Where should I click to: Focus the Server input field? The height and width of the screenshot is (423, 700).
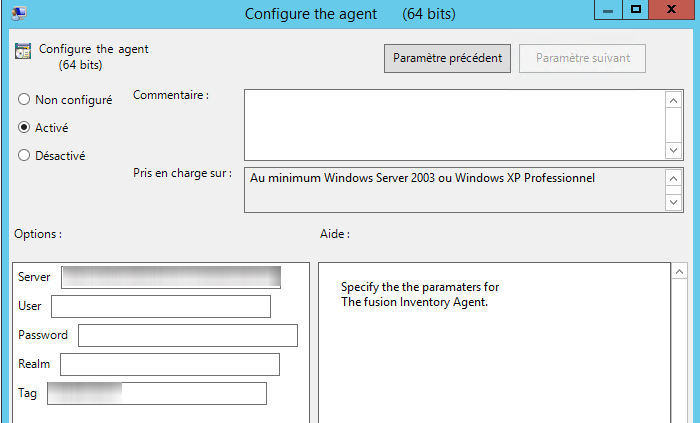tap(171, 277)
